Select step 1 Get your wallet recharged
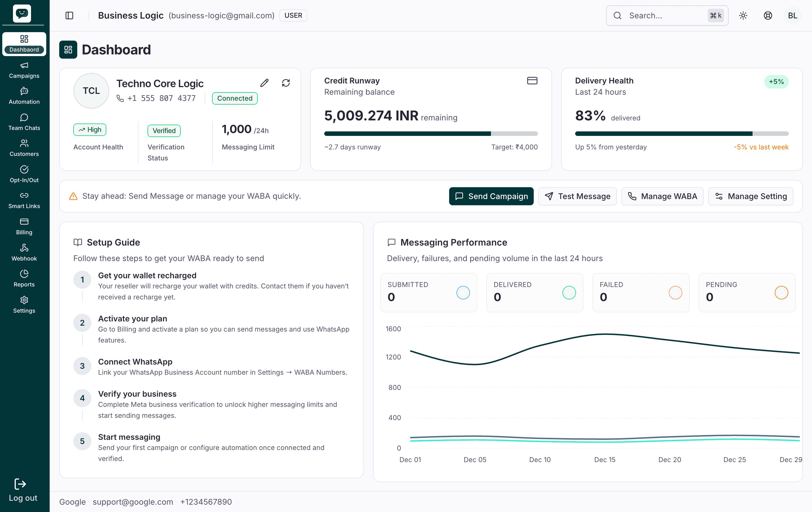The height and width of the screenshot is (512, 812). pyautogui.click(x=212, y=286)
